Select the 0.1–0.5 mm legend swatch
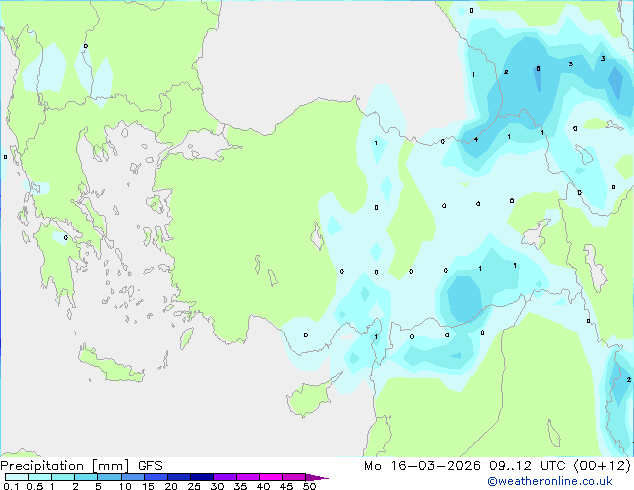 [x=17, y=477]
